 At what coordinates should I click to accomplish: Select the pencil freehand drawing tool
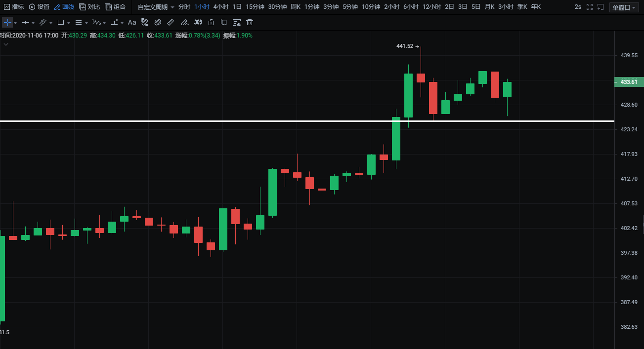(x=184, y=23)
